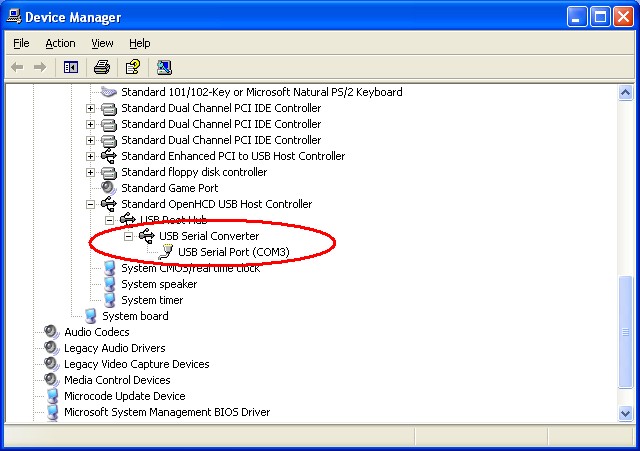Click the Back arrow toolbar button
Screen dimensions: 640x451
pos(17,67)
